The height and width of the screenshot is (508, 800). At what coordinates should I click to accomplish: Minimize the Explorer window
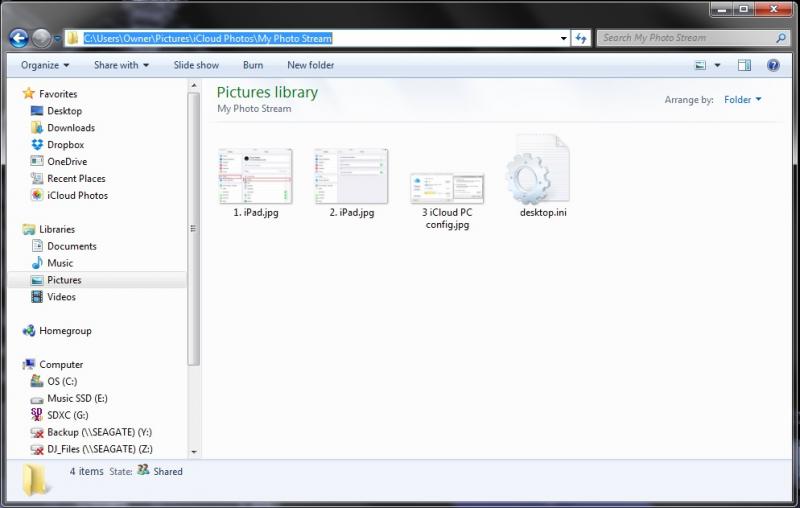click(x=721, y=9)
